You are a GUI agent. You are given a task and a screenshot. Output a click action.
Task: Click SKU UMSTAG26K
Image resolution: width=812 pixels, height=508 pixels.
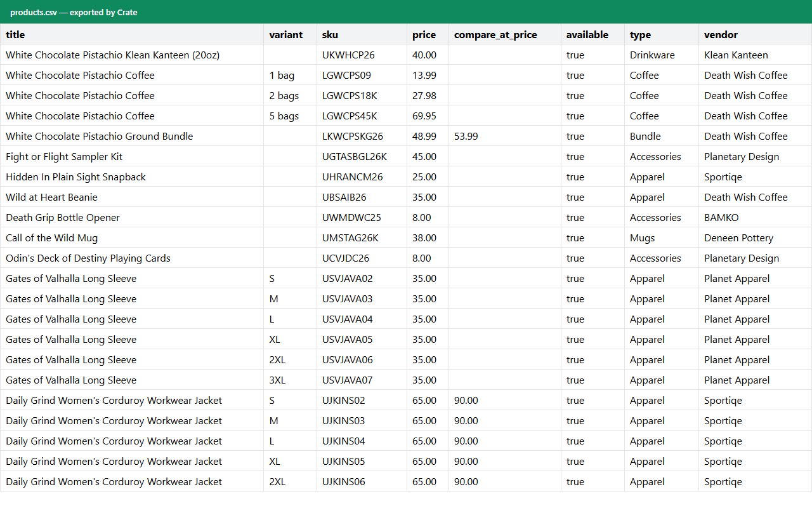[362, 237]
